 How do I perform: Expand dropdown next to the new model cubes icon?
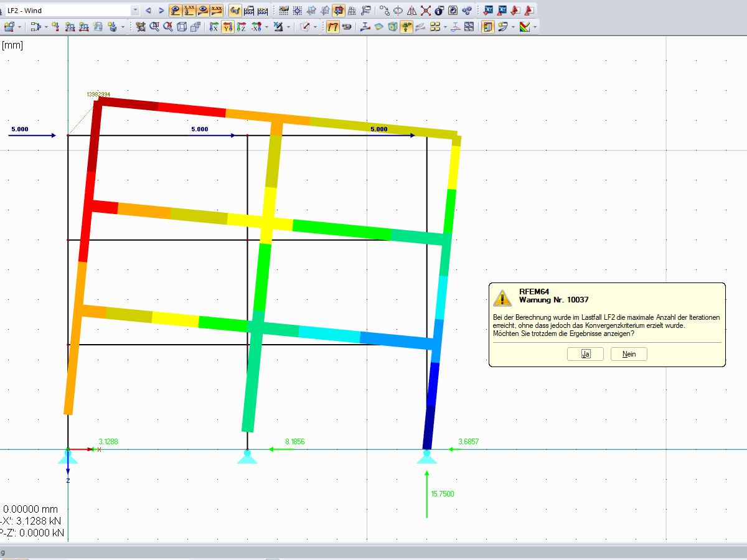tap(20, 27)
